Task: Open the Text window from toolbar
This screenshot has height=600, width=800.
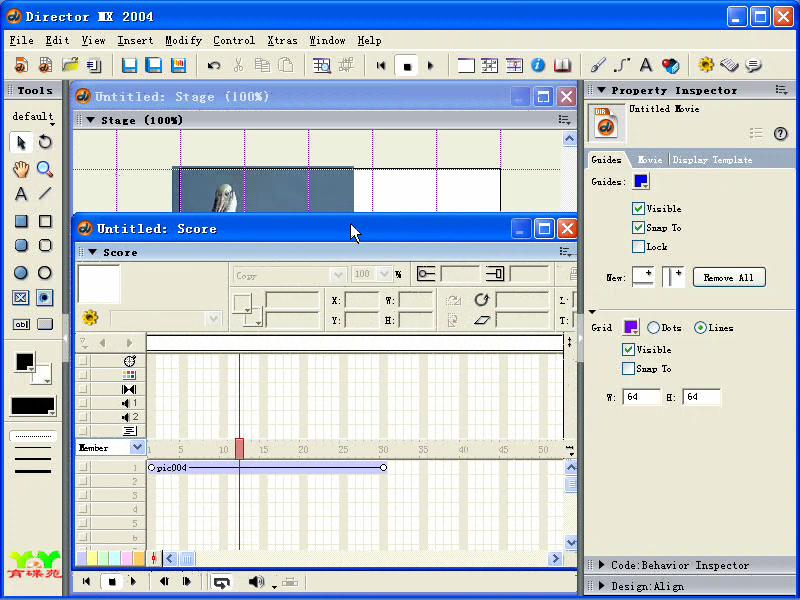Action: (x=646, y=65)
